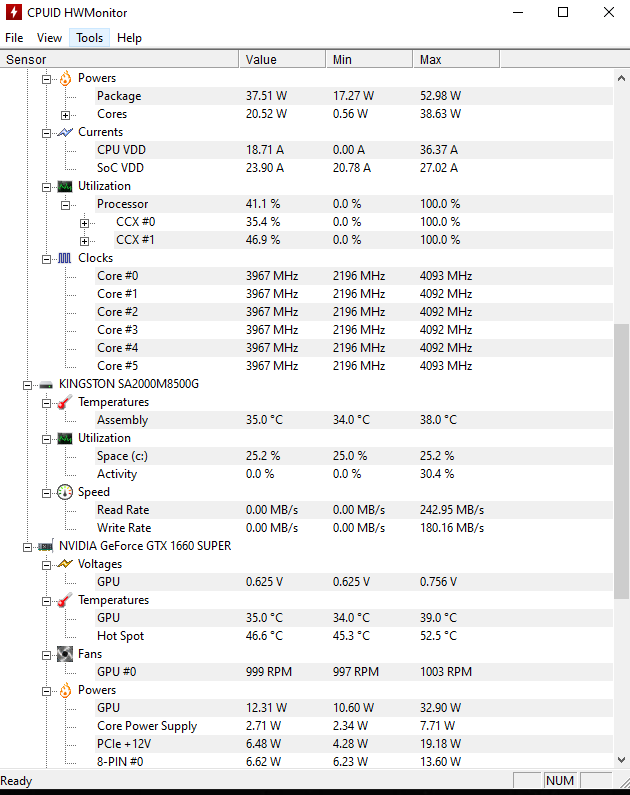Expand the Cores power node

coord(65,115)
